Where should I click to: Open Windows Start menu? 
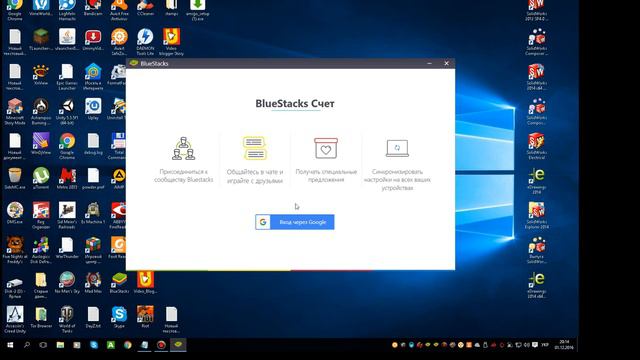tap(10, 345)
